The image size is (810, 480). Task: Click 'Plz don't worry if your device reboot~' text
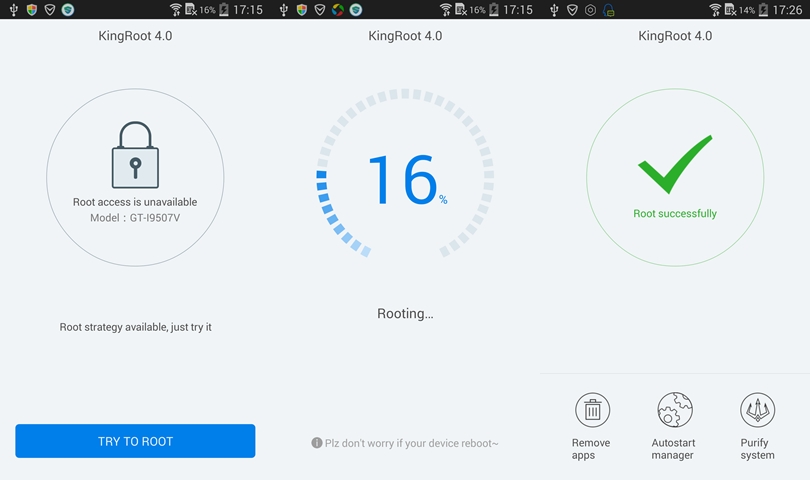(x=411, y=443)
